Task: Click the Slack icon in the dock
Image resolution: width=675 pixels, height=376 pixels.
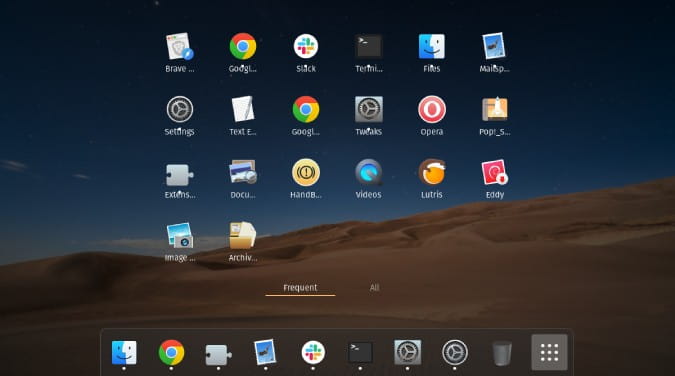Action: (x=313, y=353)
